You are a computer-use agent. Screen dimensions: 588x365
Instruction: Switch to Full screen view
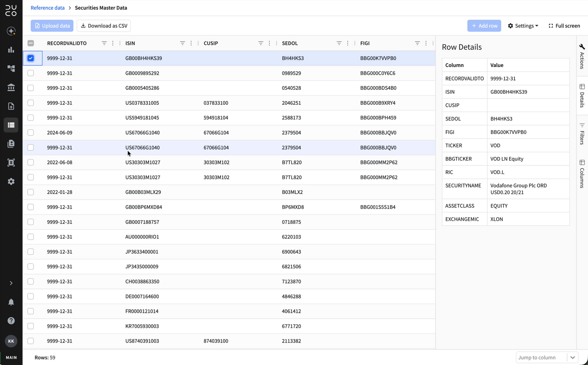click(564, 26)
